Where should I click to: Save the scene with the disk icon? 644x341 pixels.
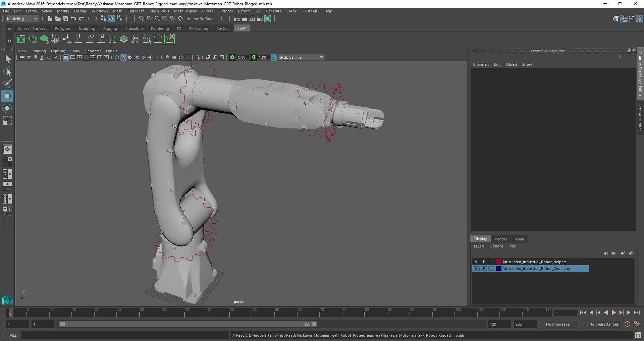pos(66,19)
